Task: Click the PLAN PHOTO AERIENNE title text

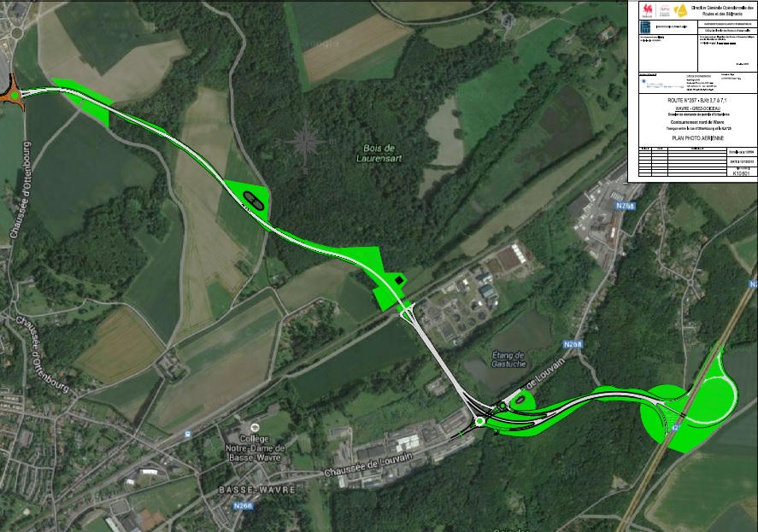Action: [x=697, y=138]
